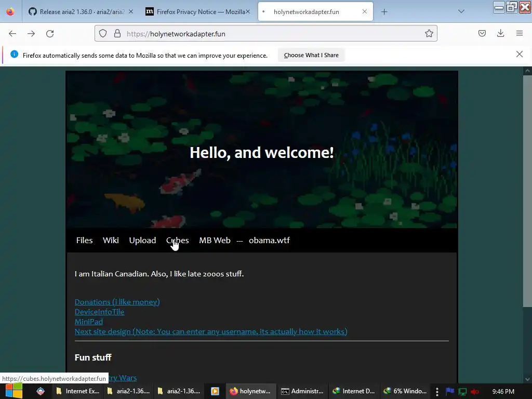Open the Upload navigation link
Image resolution: width=532 pixels, height=399 pixels.
(142, 241)
